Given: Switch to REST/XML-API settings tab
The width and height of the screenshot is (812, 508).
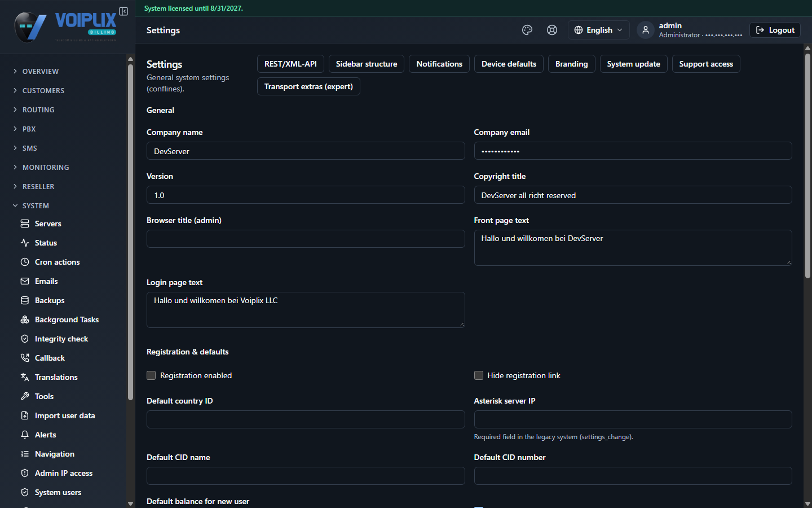Looking at the screenshot, I should [x=290, y=64].
